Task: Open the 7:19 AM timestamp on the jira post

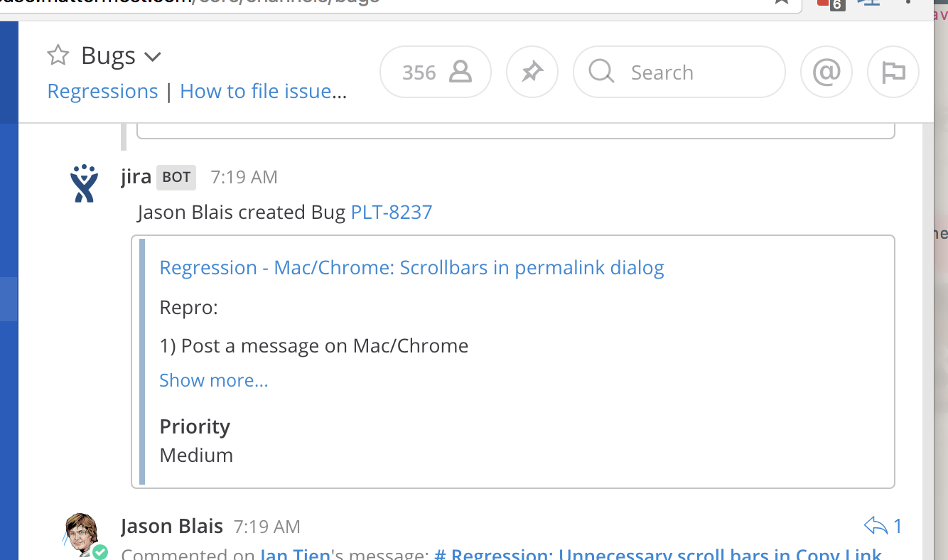Action: pos(244,177)
